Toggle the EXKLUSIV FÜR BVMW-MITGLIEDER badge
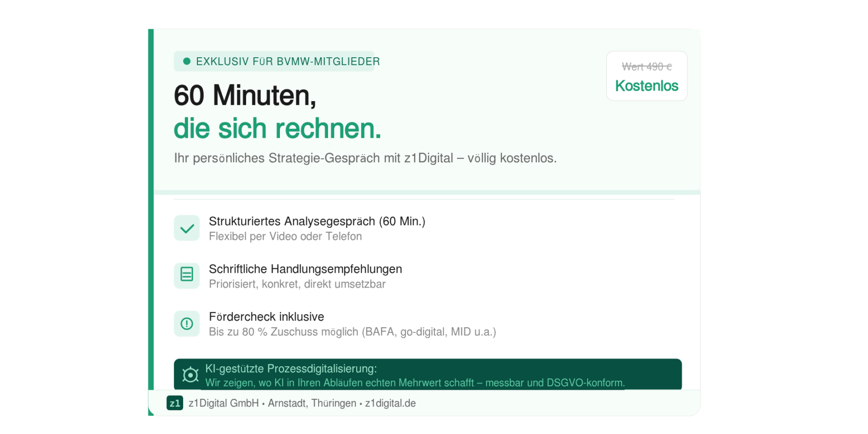 pyautogui.click(x=275, y=61)
